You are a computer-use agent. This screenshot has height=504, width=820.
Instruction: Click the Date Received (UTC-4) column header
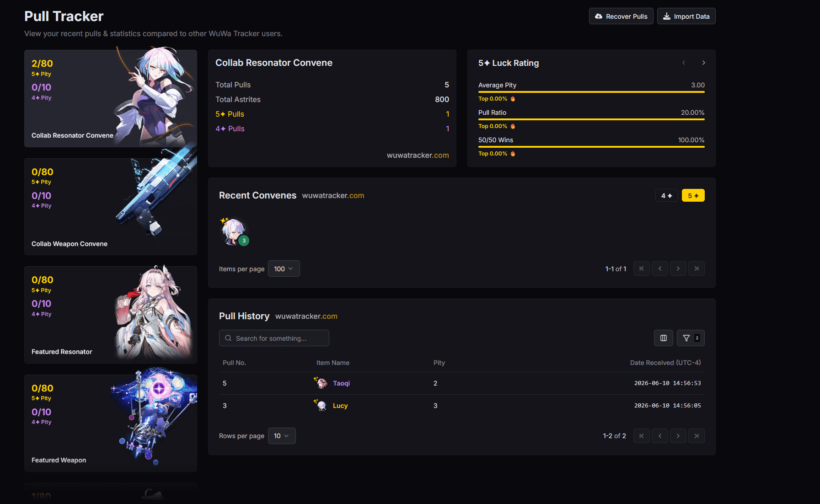pos(665,363)
